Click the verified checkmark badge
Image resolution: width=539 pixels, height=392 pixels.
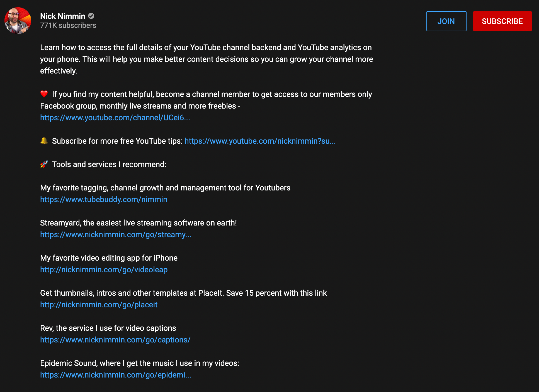point(91,16)
